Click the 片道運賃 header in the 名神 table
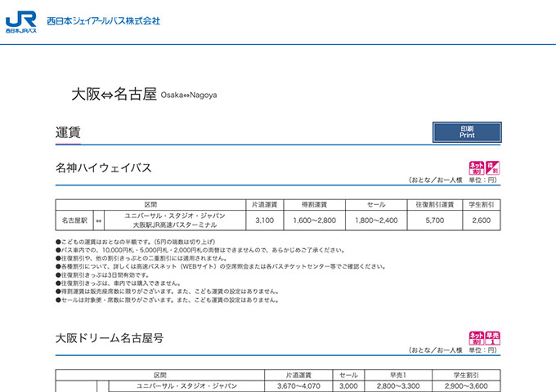556x392 pixels. [x=265, y=205]
